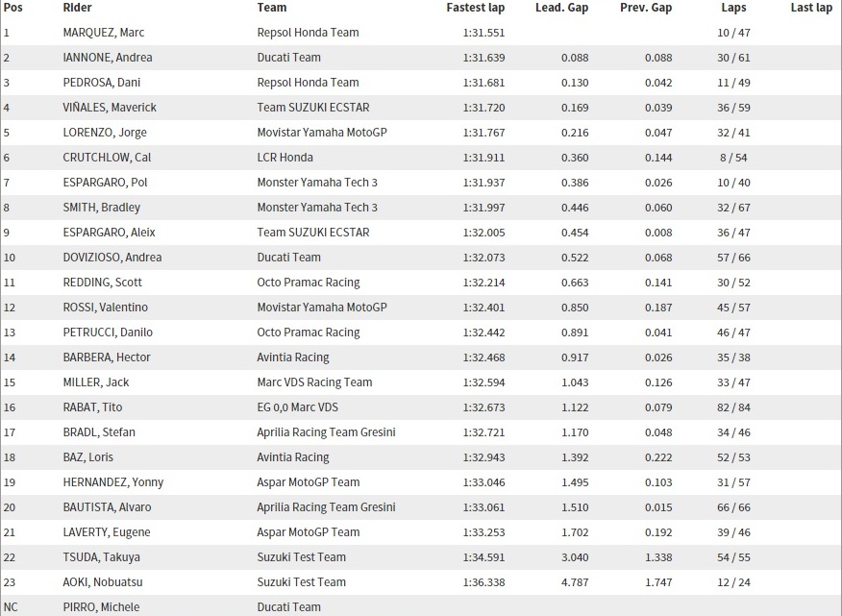Click LORENZO, Jorge rider name
Viewport: 842px width, 616px height.
(x=105, y=133)
